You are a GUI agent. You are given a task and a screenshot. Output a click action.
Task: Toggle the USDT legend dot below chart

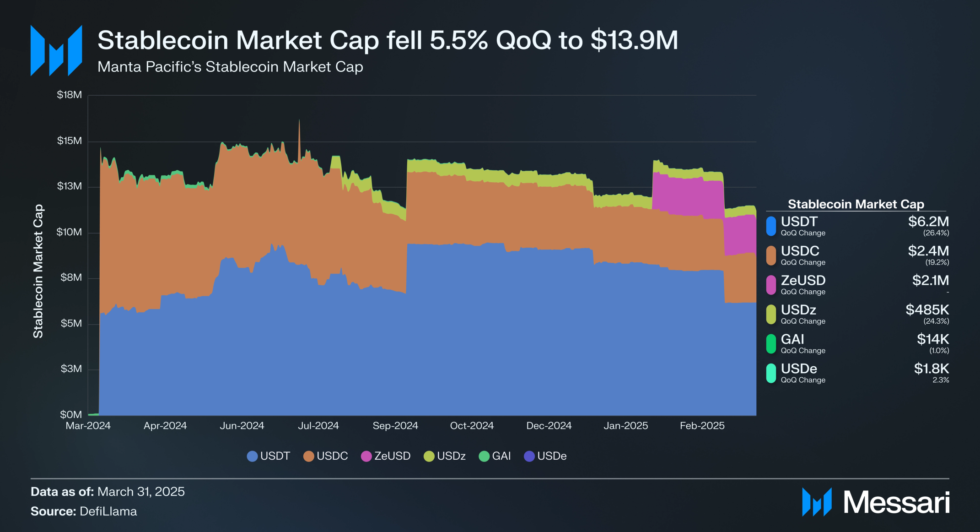pos(252,456)
